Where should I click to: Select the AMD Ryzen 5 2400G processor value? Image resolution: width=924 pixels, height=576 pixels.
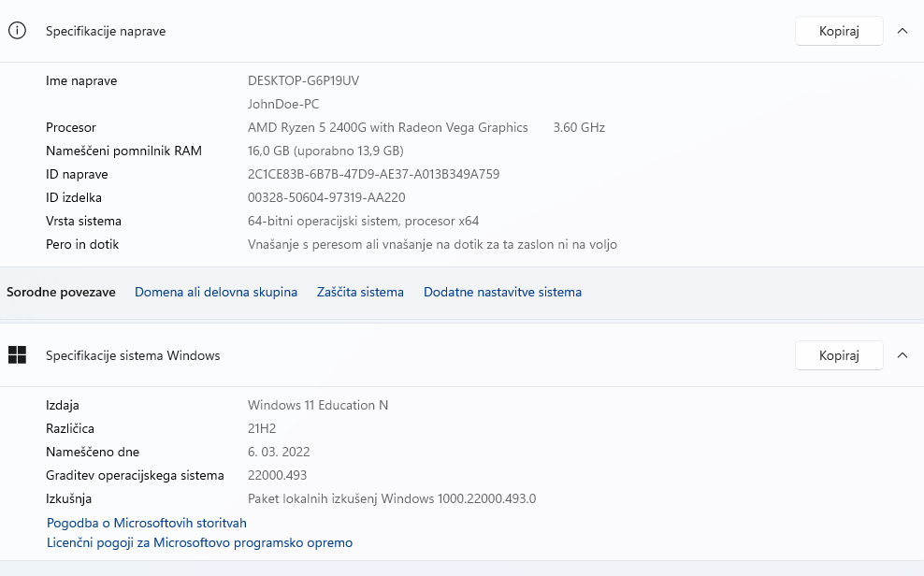point(388,128)
